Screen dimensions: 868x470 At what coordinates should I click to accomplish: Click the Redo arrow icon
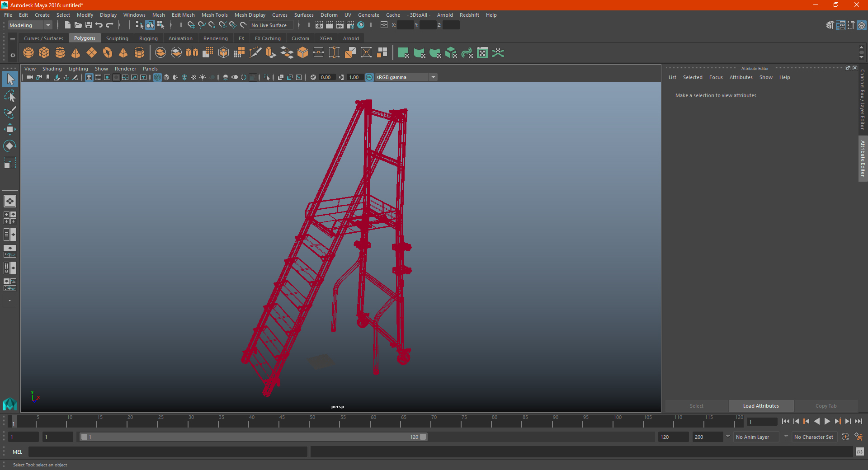(x=109, y=25)
